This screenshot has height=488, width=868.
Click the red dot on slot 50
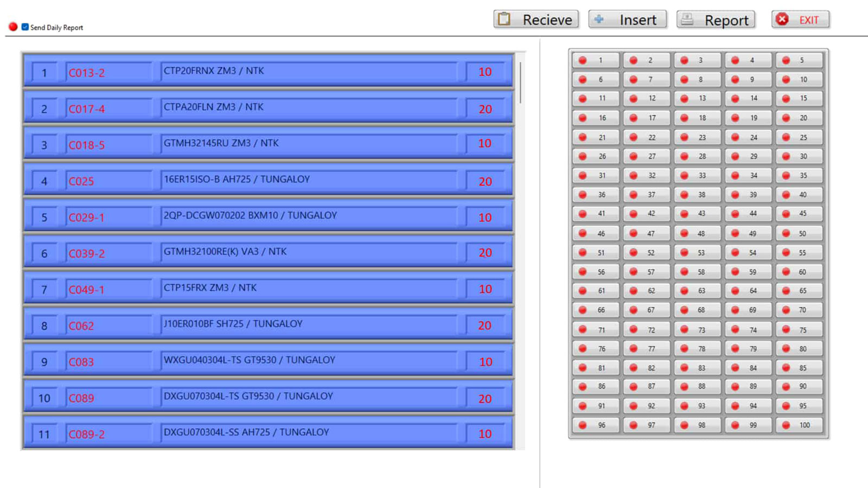(x=786, y=233)
